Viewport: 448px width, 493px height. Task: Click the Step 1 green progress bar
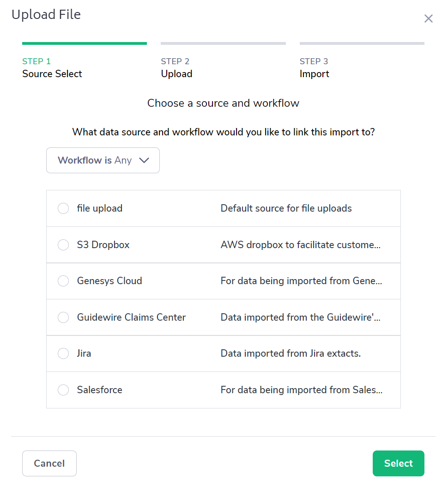tap(85, 43)
